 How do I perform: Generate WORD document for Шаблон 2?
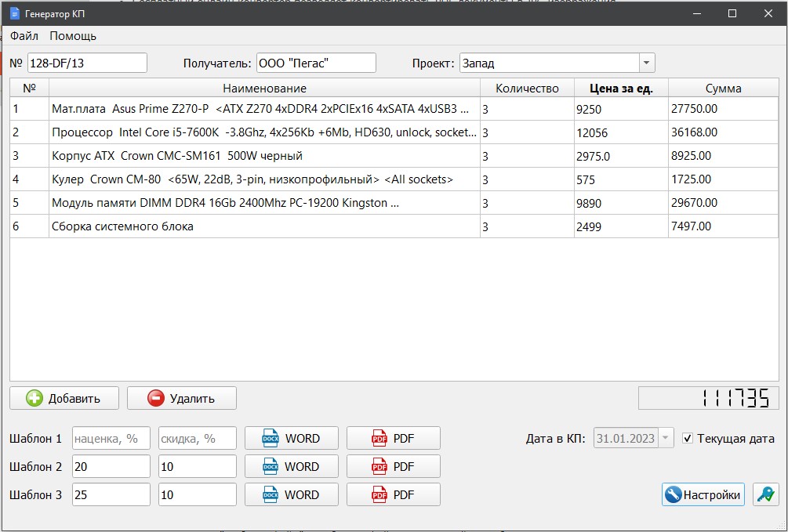(x=292, y=467)
